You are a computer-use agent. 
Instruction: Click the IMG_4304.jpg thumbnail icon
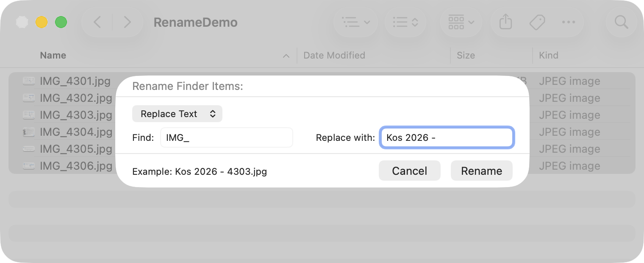29,132
